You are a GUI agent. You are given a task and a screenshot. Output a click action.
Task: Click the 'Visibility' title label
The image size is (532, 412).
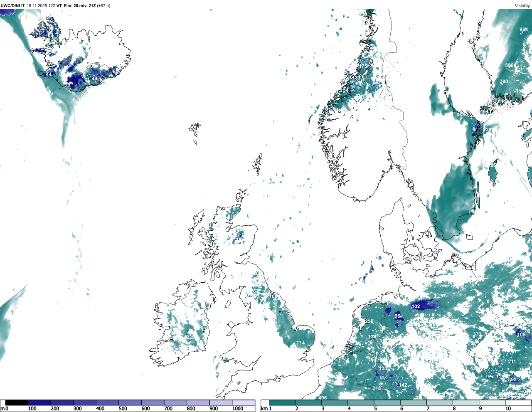(x=522, y=5)
